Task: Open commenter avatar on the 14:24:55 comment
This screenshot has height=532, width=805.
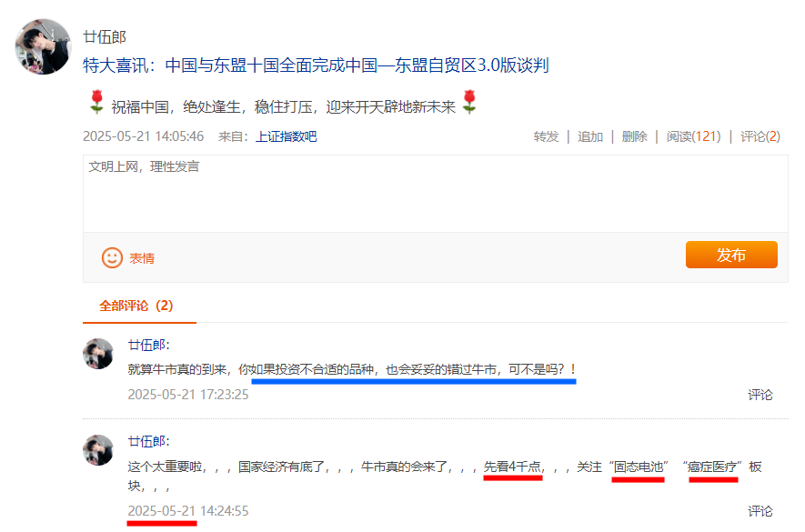Action: point(98,450)
